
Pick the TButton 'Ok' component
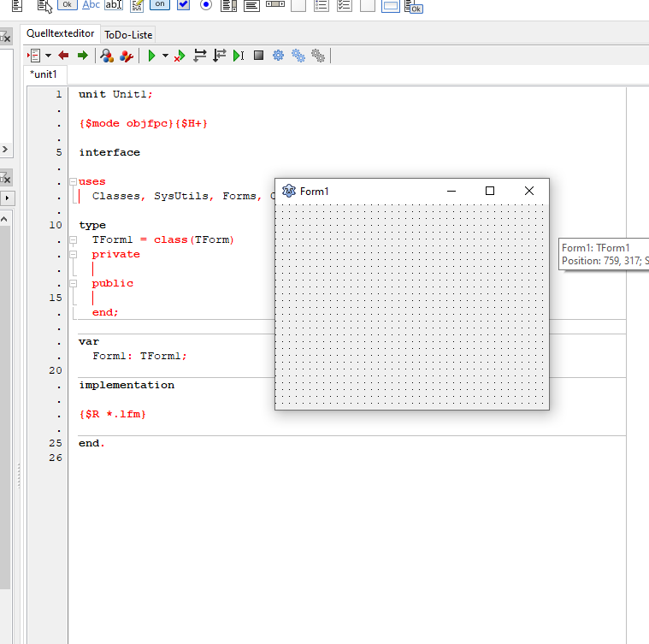pyautogui.click(x=67, y=5)
